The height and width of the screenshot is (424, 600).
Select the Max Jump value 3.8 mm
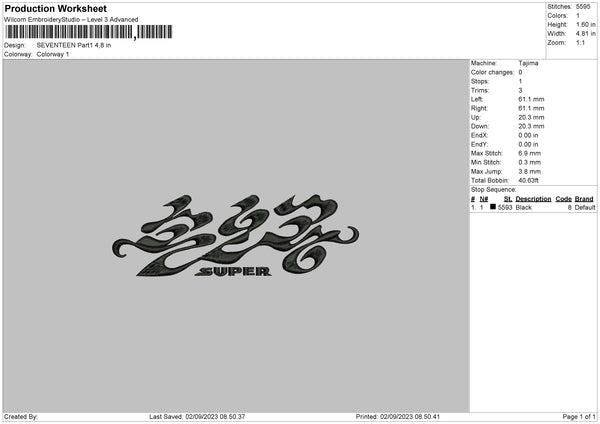pyautogui.click(x=530, y=171)
